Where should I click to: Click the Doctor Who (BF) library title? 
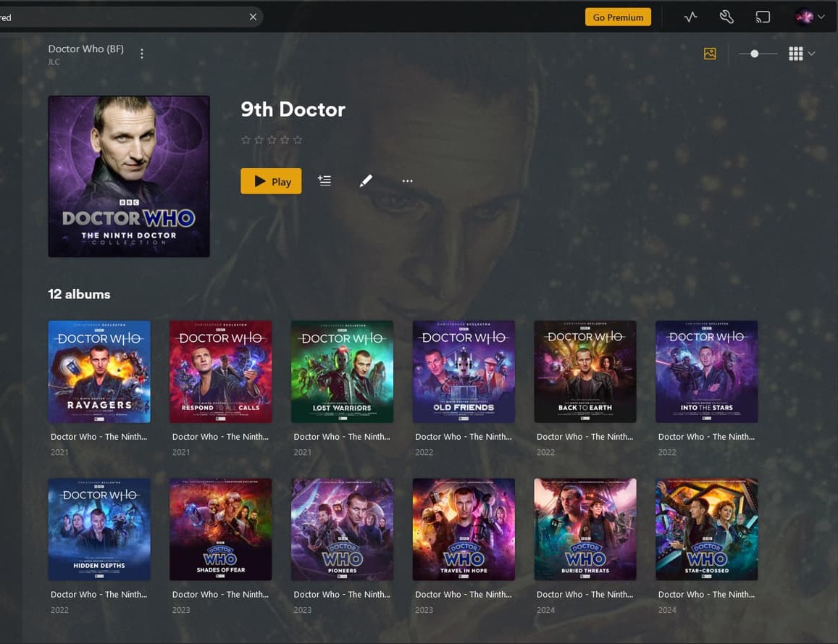point(86,49)
